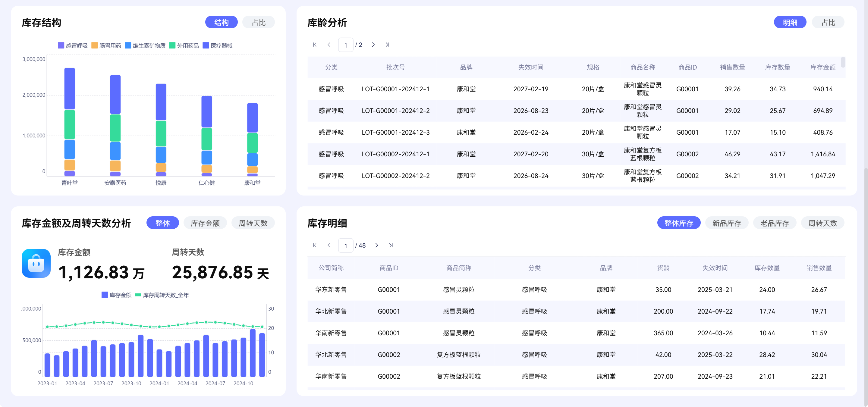Go to first page in 库龄分析 pagination
868x407 pixels.
tap(314, 45)
